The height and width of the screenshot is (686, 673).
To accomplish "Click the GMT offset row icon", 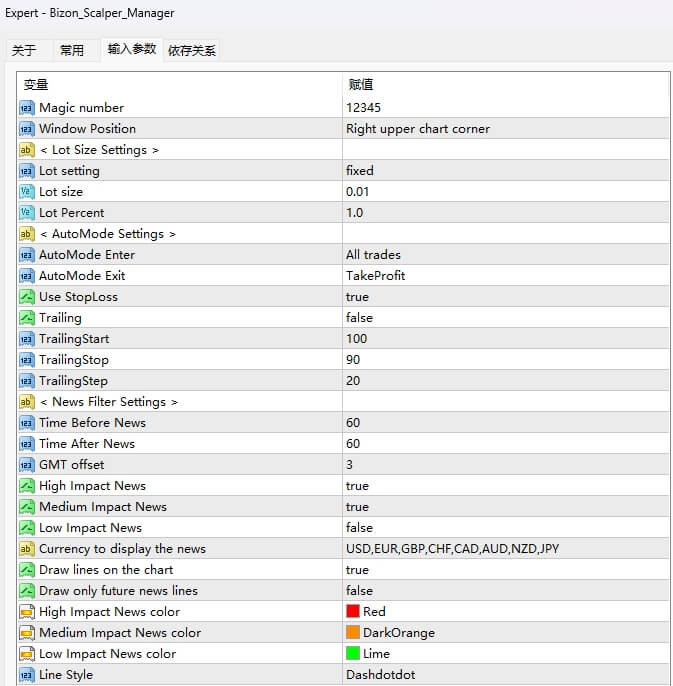I will point(27,465).
